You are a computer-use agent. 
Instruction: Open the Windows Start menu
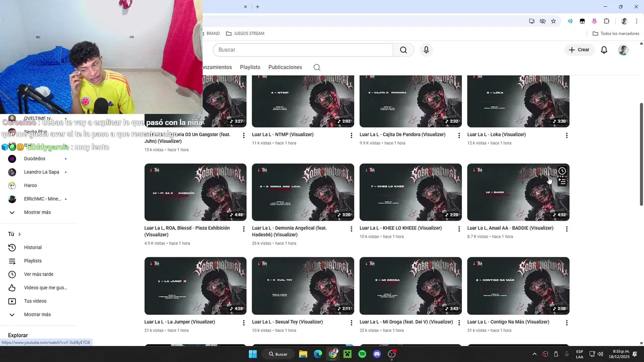pos(253,354)
